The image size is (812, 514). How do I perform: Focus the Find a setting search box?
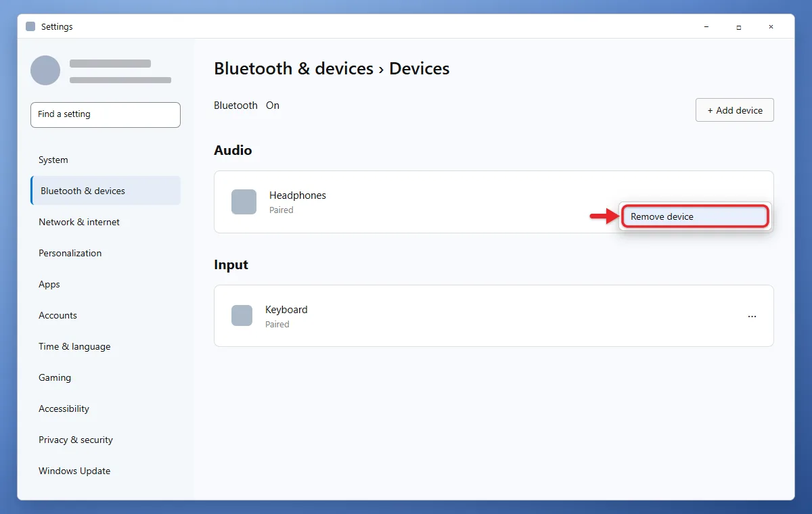coord(106,114)
